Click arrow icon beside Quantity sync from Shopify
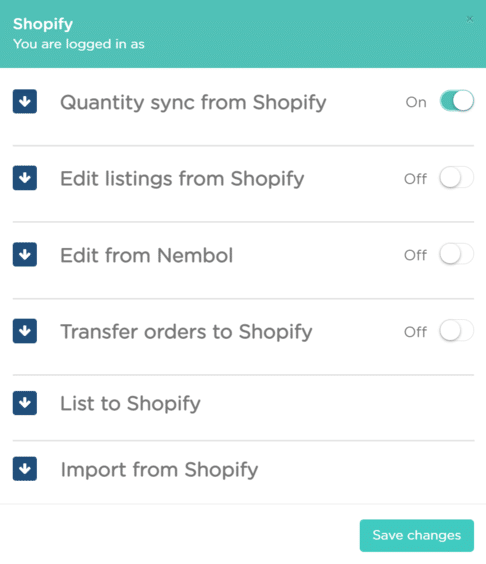This screenshot has width=486, height=564. tap(25, 101)
